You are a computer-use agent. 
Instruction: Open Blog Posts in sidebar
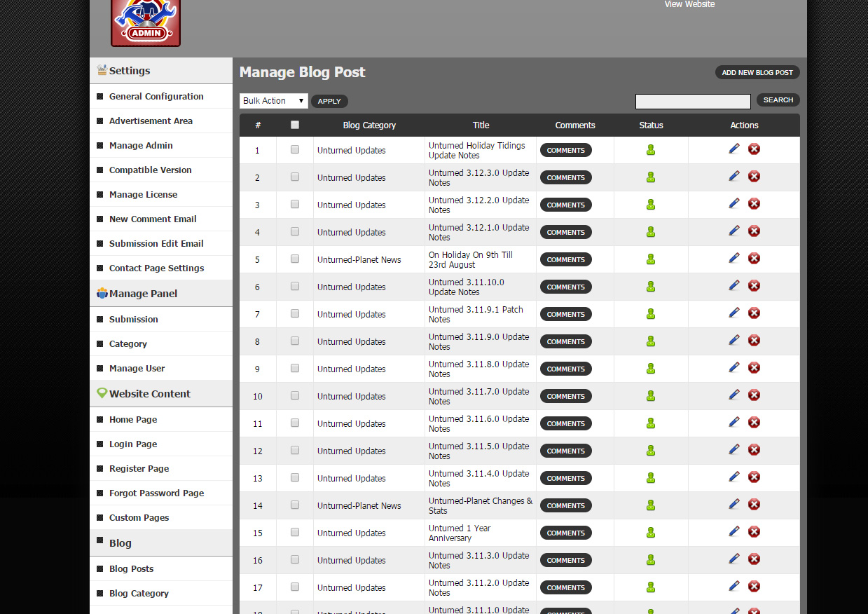coord(131,568)
